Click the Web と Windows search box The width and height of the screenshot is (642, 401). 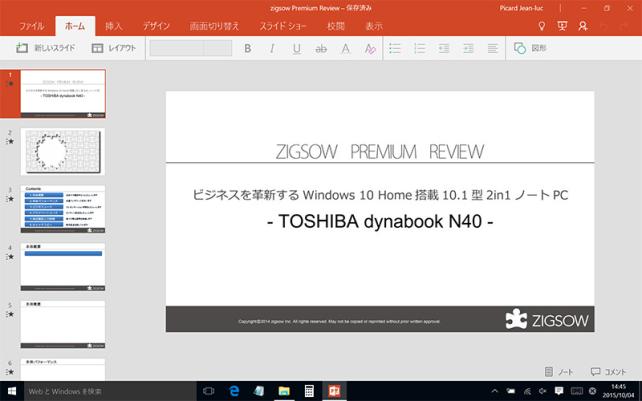click(x=110, y=391)
